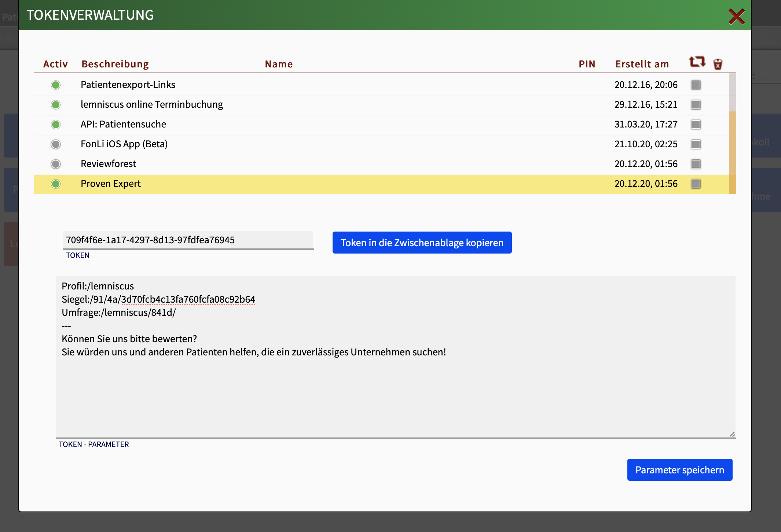Copy token with Zwischenablage kopieren button
The width and height of the screenshot is (781, 532).
(422, 243)
